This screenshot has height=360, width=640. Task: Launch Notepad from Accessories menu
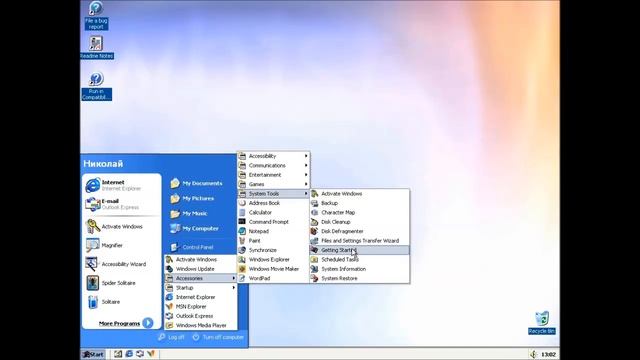(273, 231)
